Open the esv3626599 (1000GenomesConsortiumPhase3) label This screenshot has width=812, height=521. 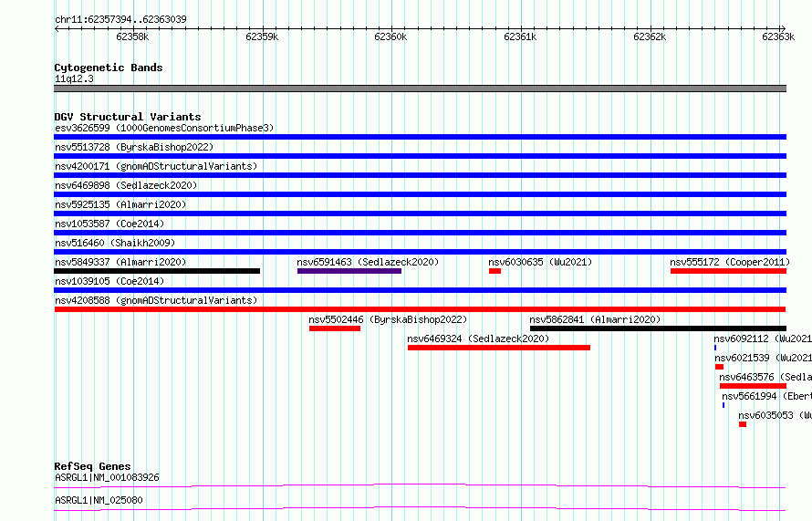pyautogui.click(x=164, y=128)
